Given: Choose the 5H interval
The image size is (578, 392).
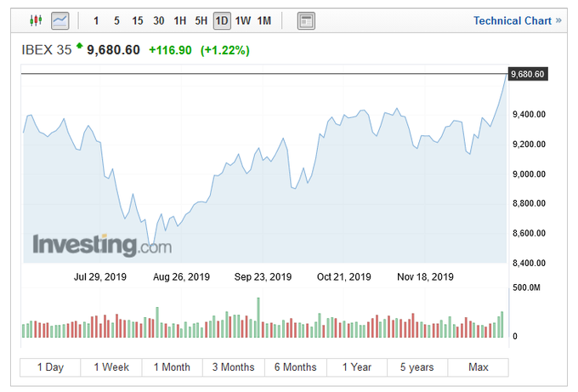Looking at the screenshot, I should click(x=201, y=20).
